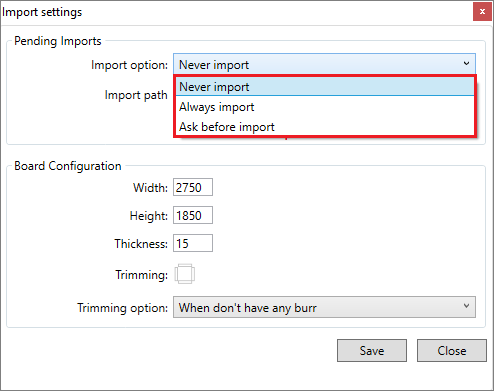This screenshot has width=494, height=391.
Task: Click the "Import settings" window title
Action: [42, 12]
